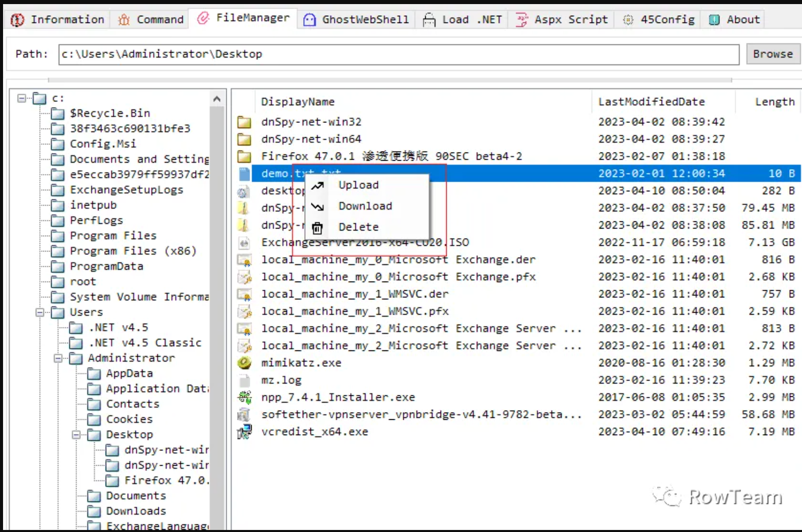Collapse the Administrator tree node
This screenshot has height=532, width=802.
[58, 358]
